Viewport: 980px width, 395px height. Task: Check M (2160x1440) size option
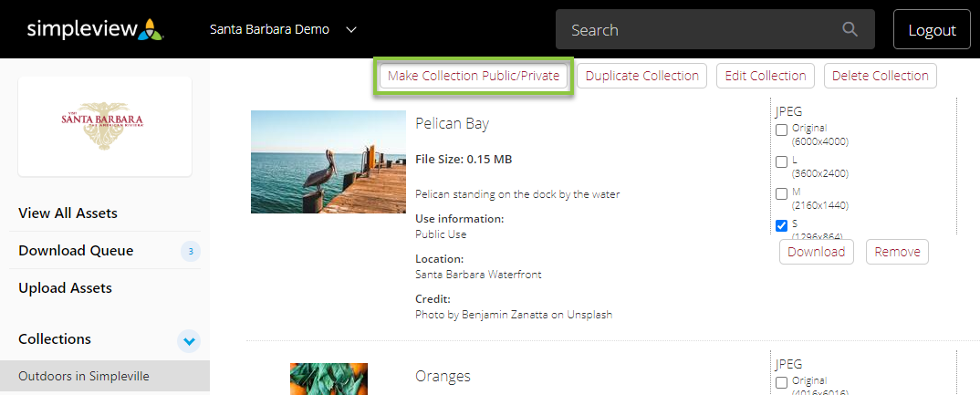(x=781, y=193)
